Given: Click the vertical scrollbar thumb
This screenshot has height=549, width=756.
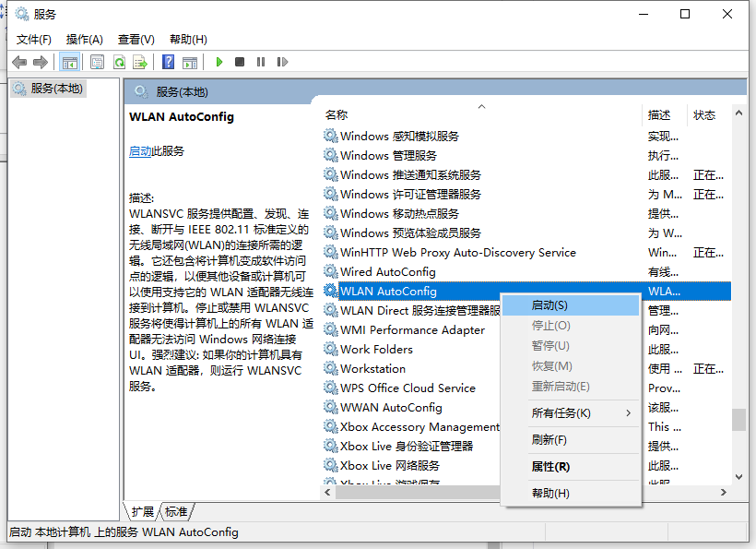Looking at the screenshot, I should pos(738,420).
